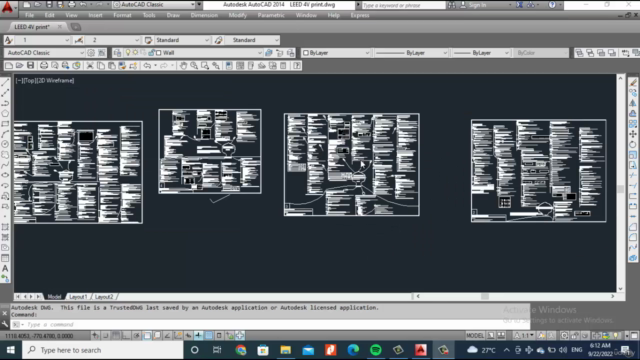Open Spotify from the taskbar
Screen dimensions: 640x360
376,350
